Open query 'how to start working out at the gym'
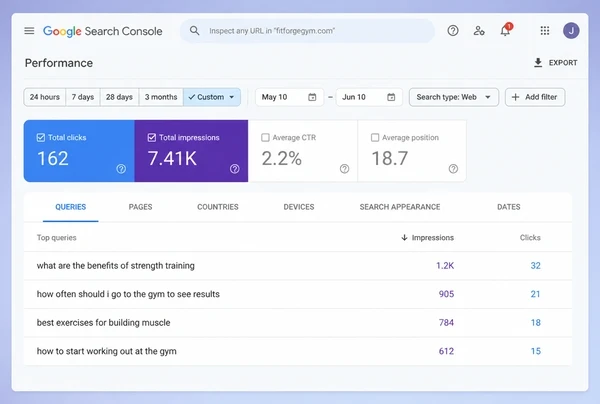This screenshot has height=404, width=600. (107, 351)
